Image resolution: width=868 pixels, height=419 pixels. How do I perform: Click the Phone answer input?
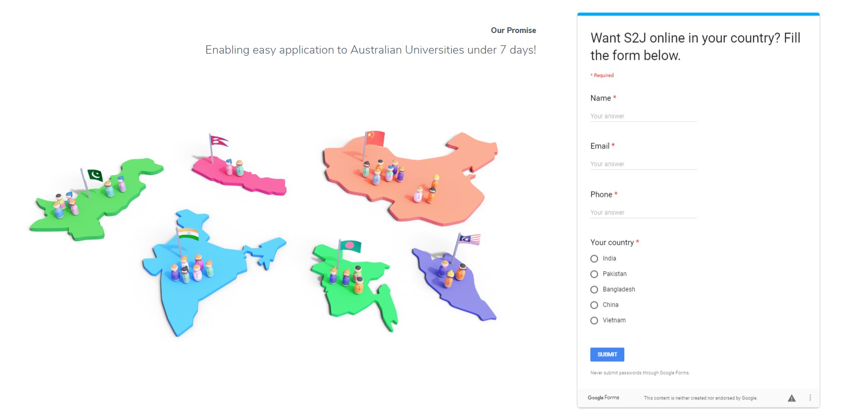click(643, 213)
